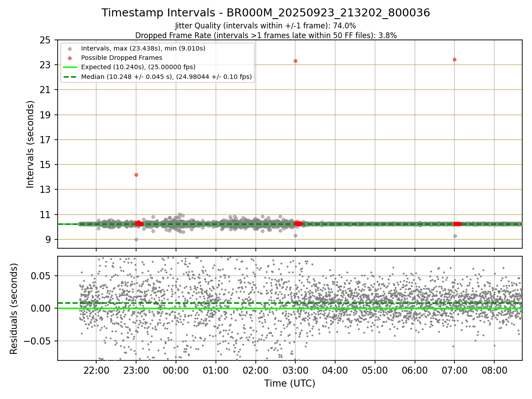The height and width of the screenshot is (399, 532).
Task: Click the x-axis tick label 05:00
Action: tap(375, 370)
